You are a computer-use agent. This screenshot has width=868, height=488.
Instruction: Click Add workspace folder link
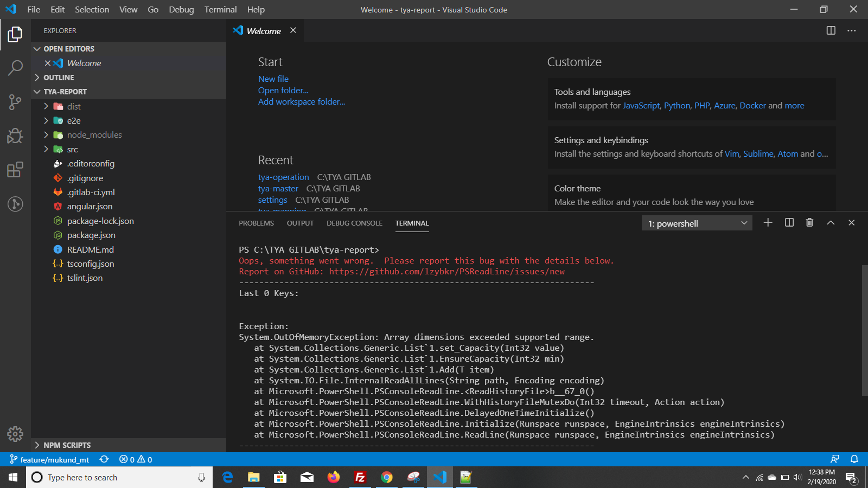pos(302,101)
